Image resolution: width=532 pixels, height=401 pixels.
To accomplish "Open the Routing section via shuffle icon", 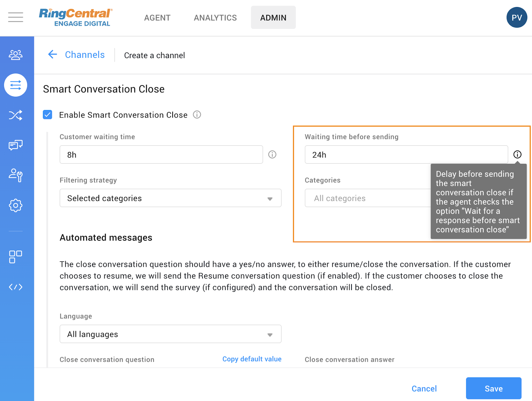I will pyautogui.click(x=15, y=115).
